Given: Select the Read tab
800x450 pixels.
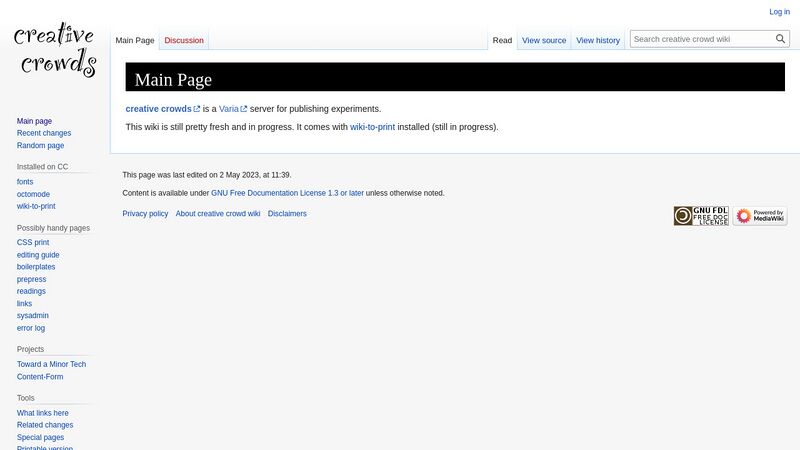Looking at the screenshot, I should click(x=502, y=41).
